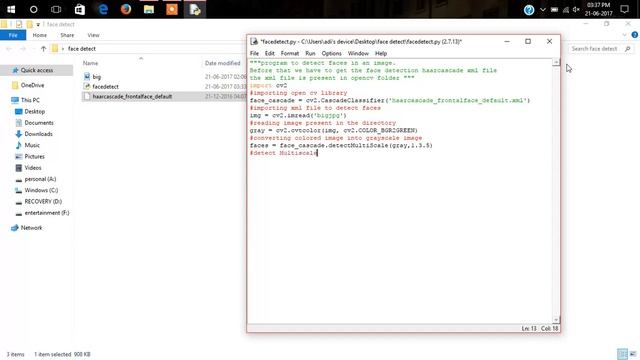Open Downloads folder in navigation pane
This screenshot has width=640, height=360.
pyautogui.click(x=38, y=134)
